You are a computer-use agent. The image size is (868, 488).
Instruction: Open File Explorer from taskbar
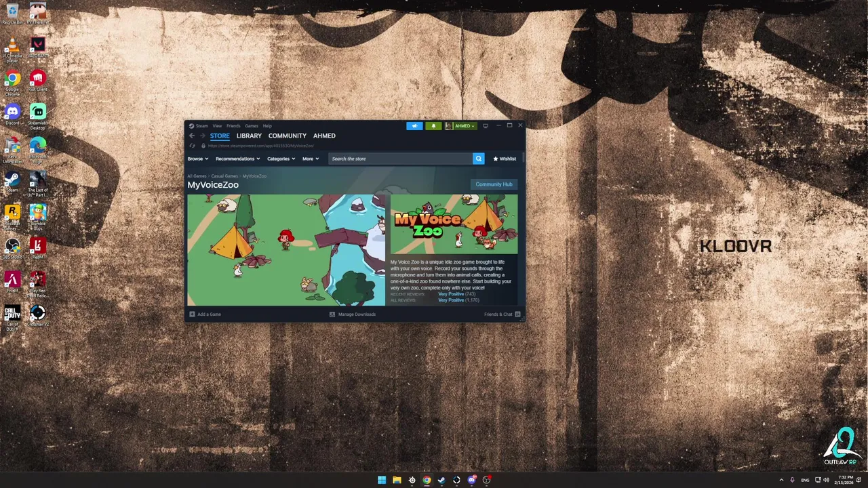point(397,480)
